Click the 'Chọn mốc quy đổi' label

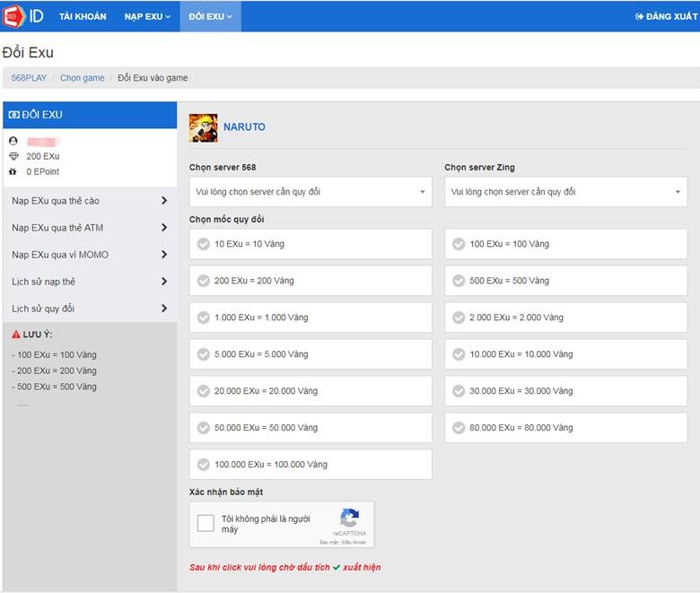click(x=227, y=220)
